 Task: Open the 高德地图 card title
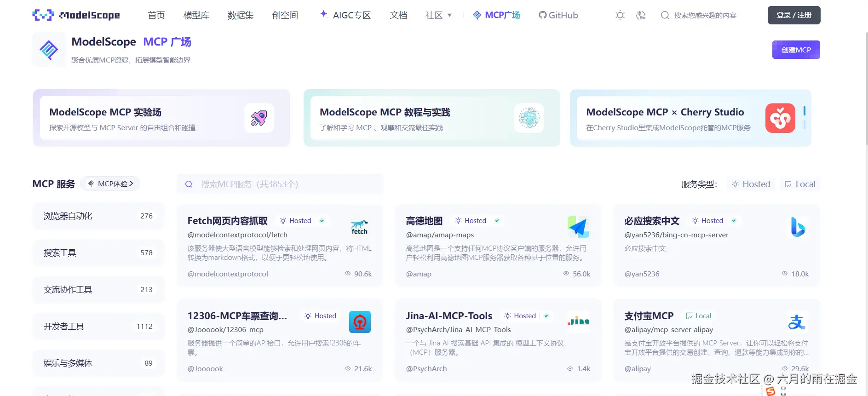click(x=424, y=221)
